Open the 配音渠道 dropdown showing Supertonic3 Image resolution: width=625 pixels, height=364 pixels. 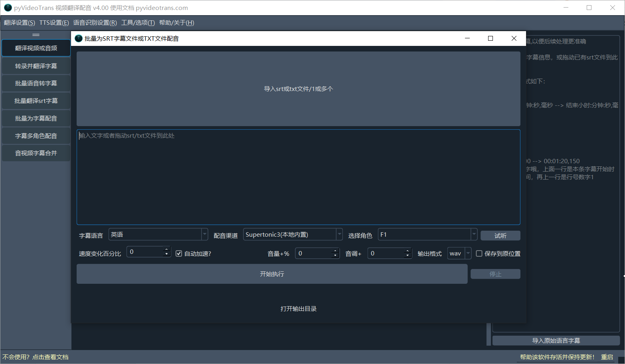[293, 235]
